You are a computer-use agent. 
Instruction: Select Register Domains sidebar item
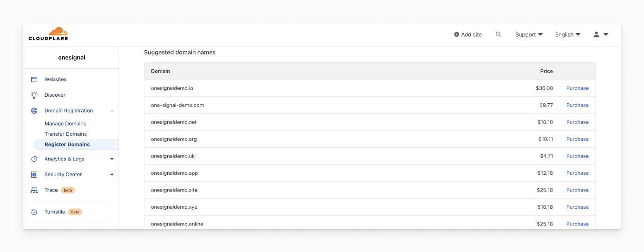pyautogui.click(x=76, y=145)
